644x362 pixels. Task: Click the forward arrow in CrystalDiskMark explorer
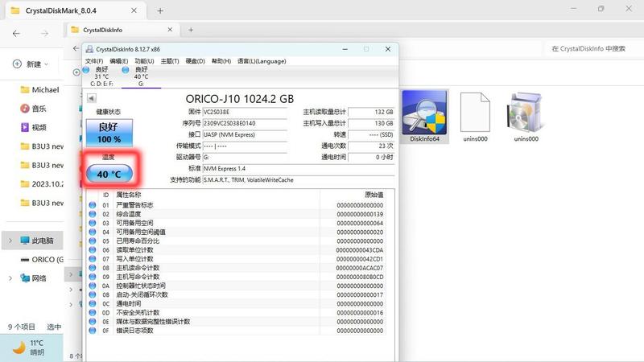(x=44, y=34)
